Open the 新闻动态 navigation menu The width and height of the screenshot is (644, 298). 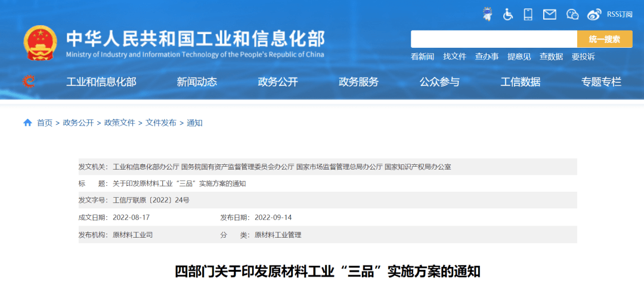pyautogui.click(x=197, y=82)
